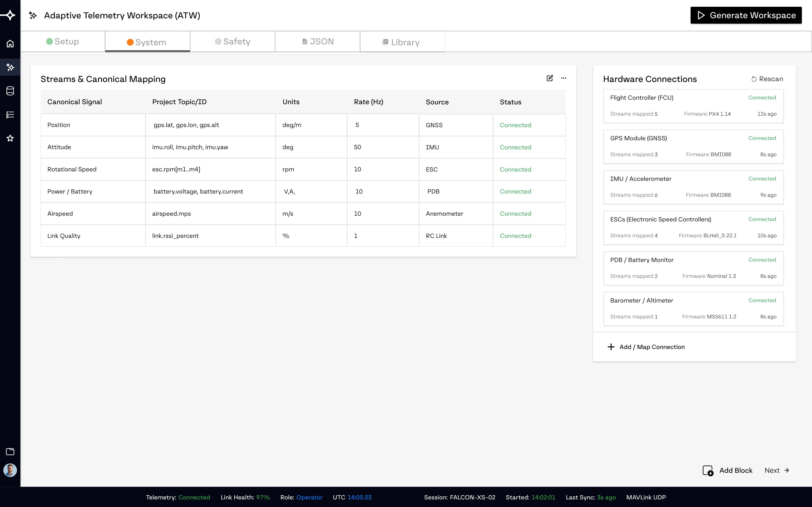Select the Flight Controller (FCU) connection card
The height and width of the screenshot is (507, 812).
[693, 106]
